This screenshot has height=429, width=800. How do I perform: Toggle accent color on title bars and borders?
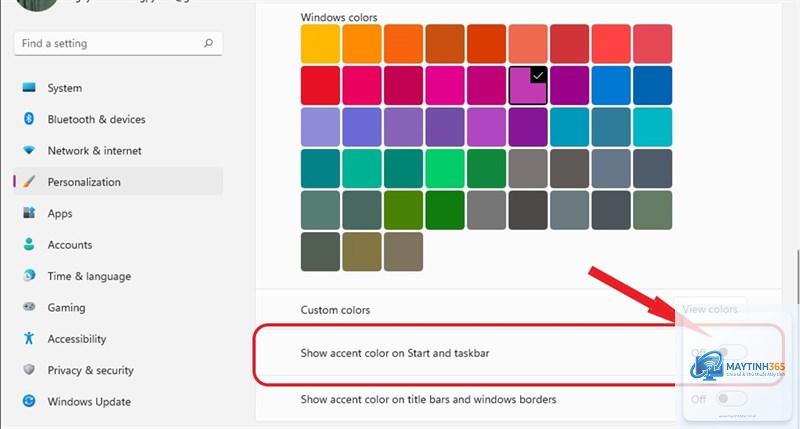point(731,398)
